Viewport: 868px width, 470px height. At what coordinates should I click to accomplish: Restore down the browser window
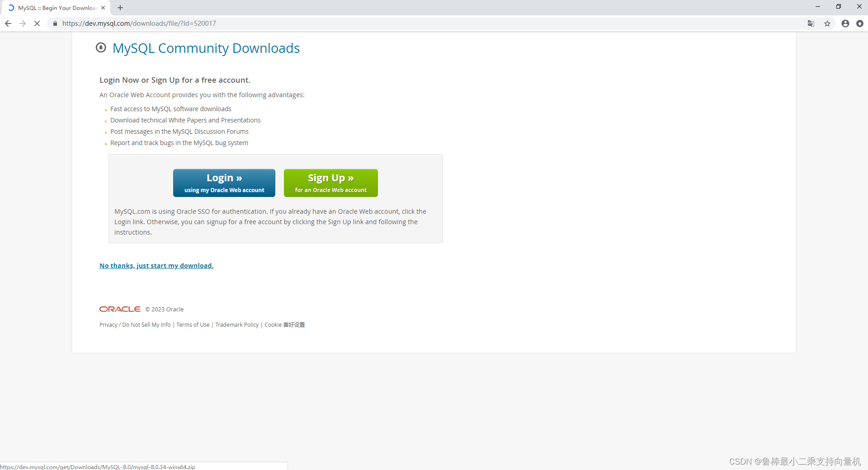click(839, 6)
